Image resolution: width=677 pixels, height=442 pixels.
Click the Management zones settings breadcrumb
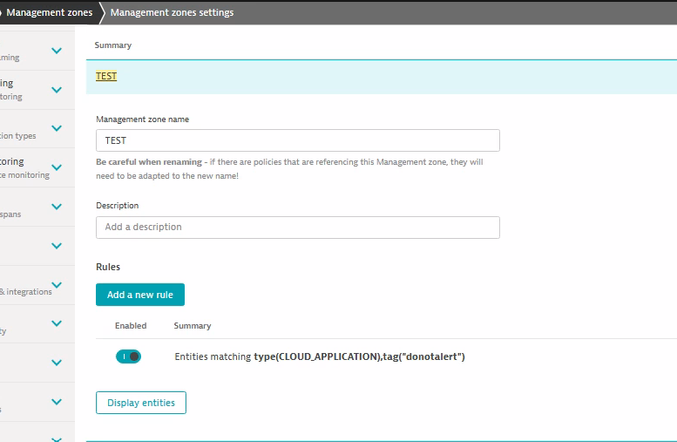click(x=171, y=12)
